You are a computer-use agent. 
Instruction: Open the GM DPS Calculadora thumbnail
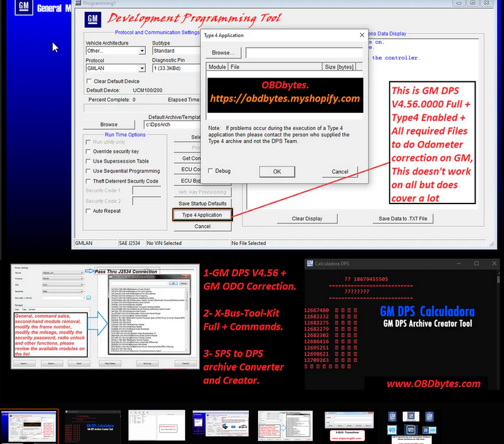pyautogui.click(x=93, y=427)
